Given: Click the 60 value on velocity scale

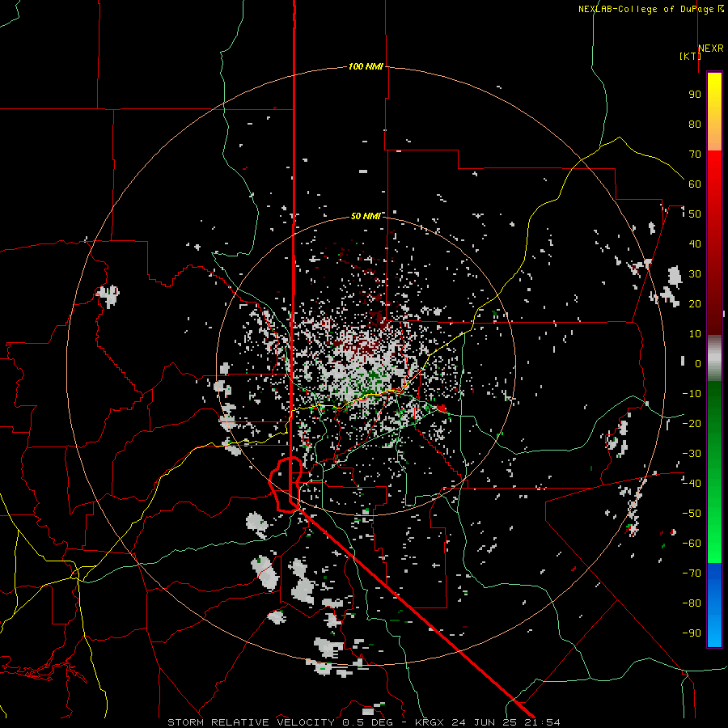Looking at the screenshot, I should pos(695,184).
